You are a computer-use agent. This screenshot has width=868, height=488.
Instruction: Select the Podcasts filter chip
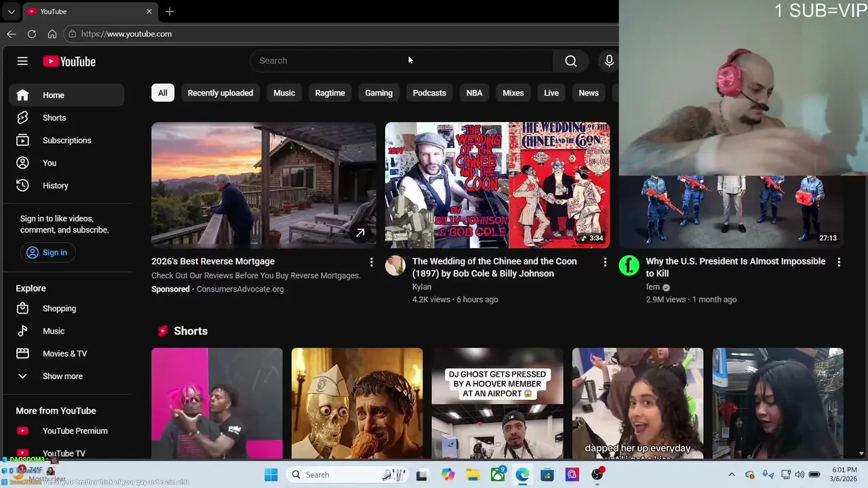click(429, 93)
